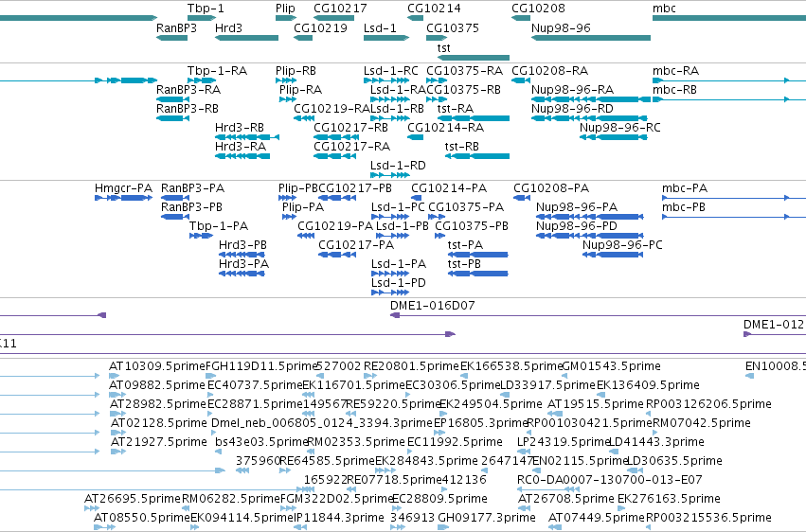Select the Plip-PA protein label

tap(303, 207)
